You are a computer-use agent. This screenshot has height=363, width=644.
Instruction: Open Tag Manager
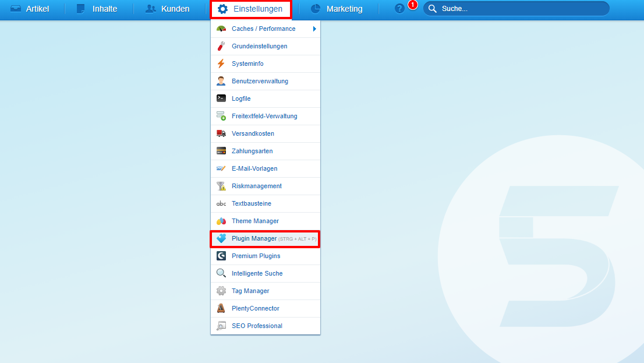point(266,291)
